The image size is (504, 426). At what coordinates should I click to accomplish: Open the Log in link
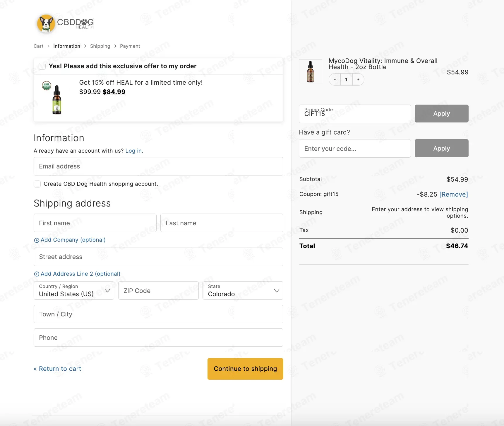(134, 151)
